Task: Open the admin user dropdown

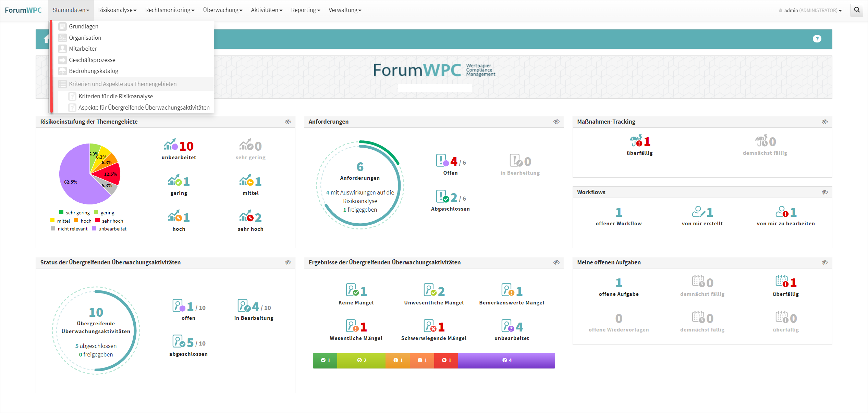Action: pyautogui.click(x=810, y=11)
